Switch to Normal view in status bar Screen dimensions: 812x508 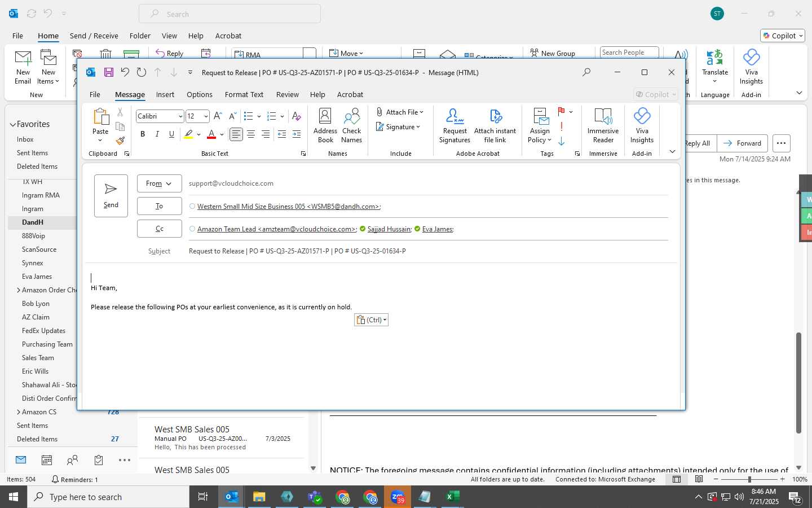pyautogui.click(x=677, y=479)
